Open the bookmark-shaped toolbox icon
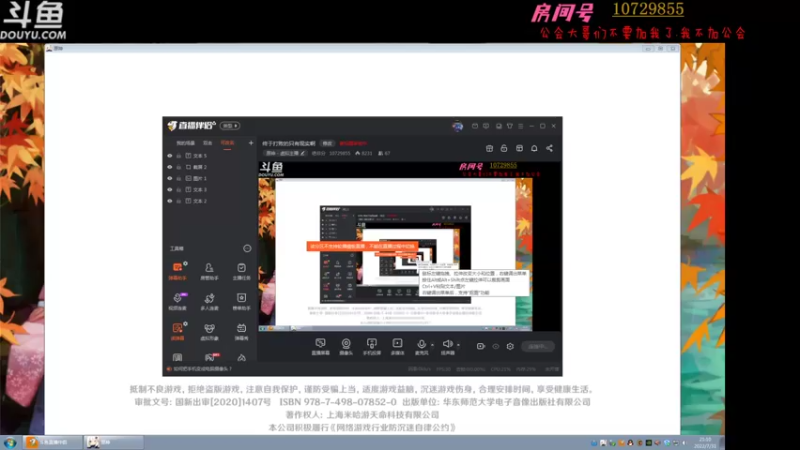Image resolution: width=800 pixels, height=450 pixels. pyautogui.click(x=177, y=357)
